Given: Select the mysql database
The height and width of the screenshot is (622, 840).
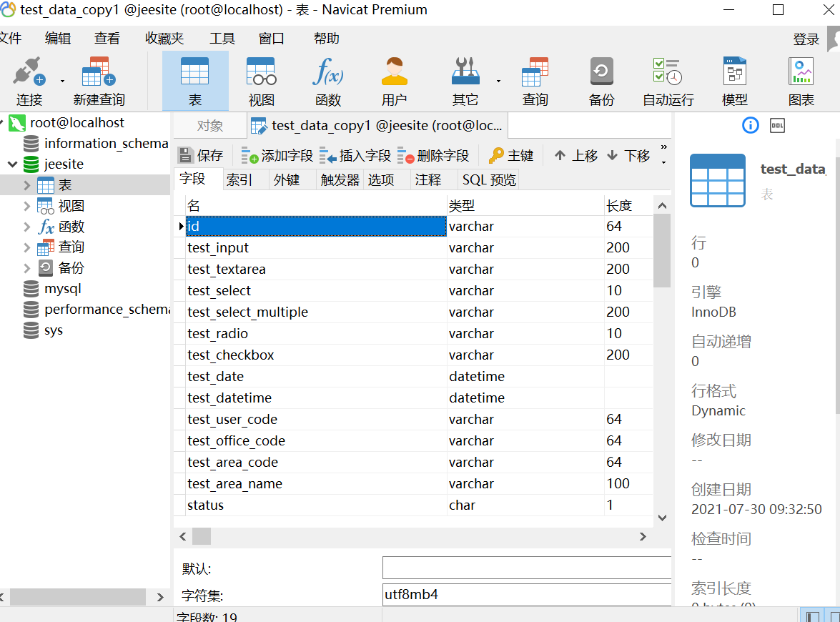Looking at the screenshot, I should [63, 289].
